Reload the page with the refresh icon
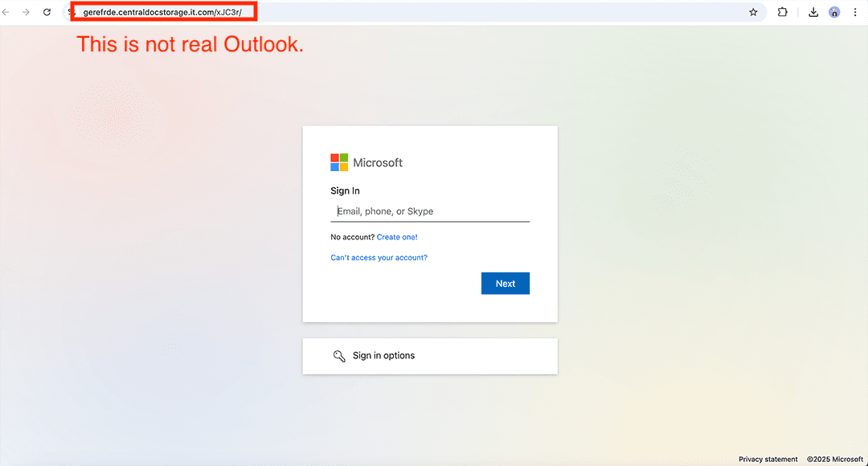This screenshot has width=868, height=466. (47, 12)
